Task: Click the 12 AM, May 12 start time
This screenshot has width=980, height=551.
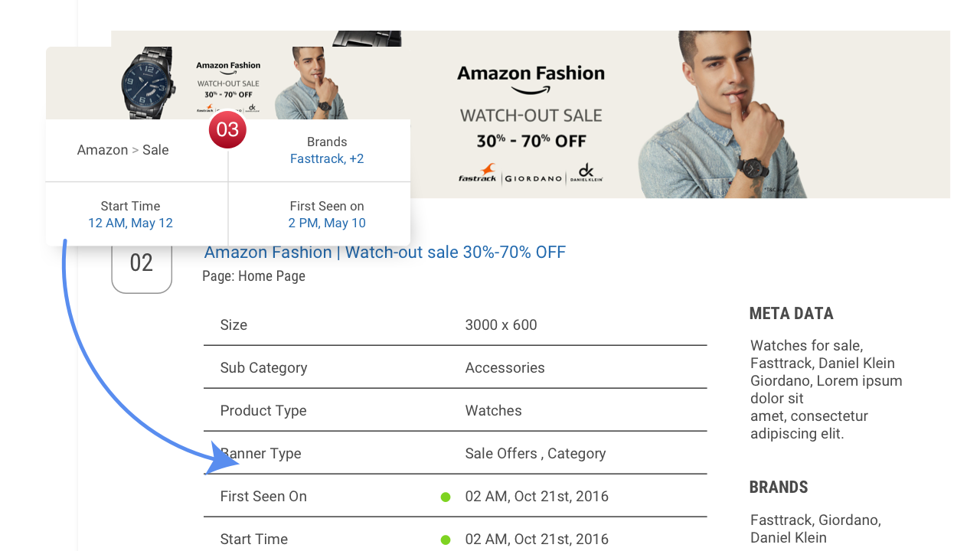Action: 130,223
